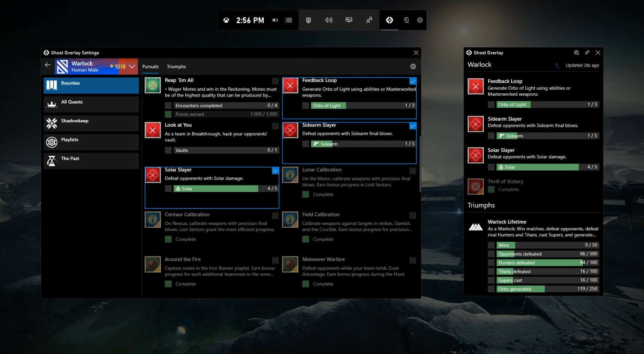The image size is (644, 354).
Task: Expand the Warlock character dropdown chevron
Action: coord(132,66)
